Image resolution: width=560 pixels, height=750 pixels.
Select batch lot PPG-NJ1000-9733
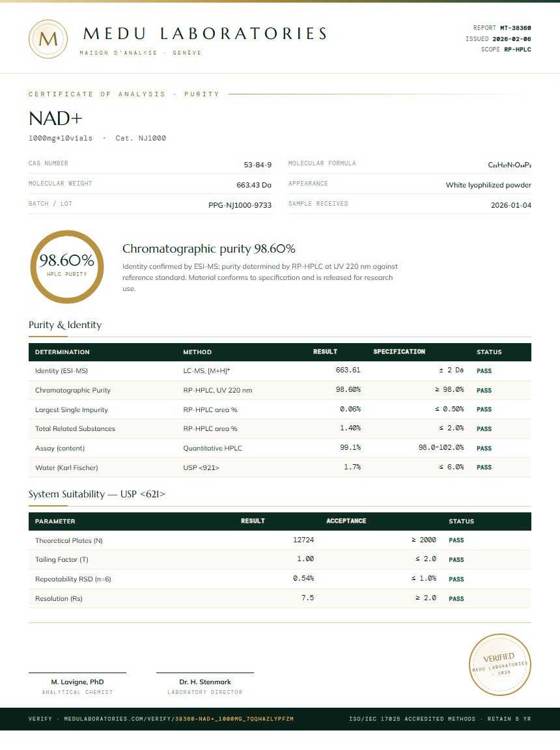pos(240,204)
